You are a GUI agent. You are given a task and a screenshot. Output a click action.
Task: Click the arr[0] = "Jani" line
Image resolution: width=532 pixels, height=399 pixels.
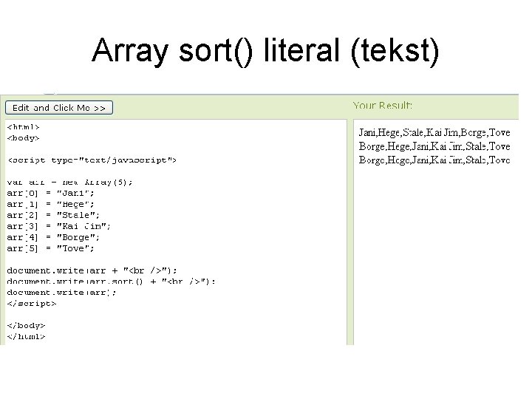(50, 193)
